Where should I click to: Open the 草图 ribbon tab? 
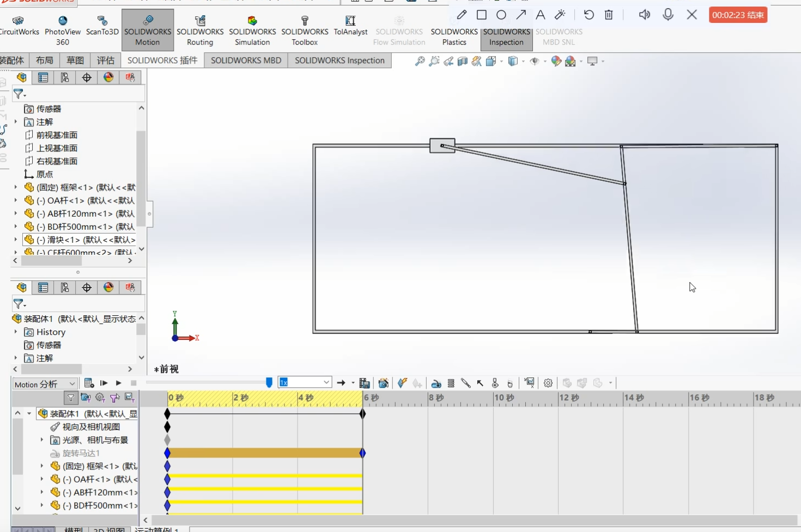(x=75, y=60)
